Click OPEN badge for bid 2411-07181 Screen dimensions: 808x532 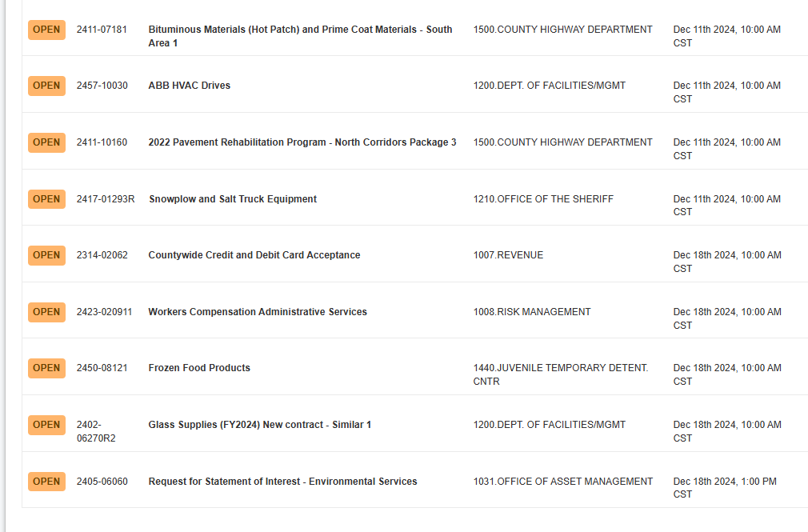point(46,30)
